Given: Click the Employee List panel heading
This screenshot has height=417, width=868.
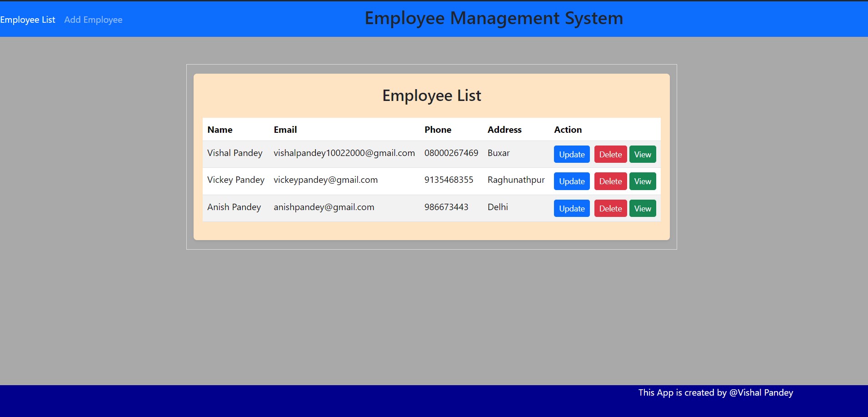Looking at the screenshot, I should pos(431,95).
